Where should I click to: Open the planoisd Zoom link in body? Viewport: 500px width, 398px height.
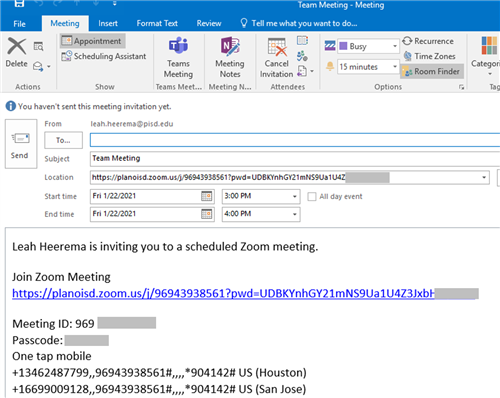click(223, 294)
